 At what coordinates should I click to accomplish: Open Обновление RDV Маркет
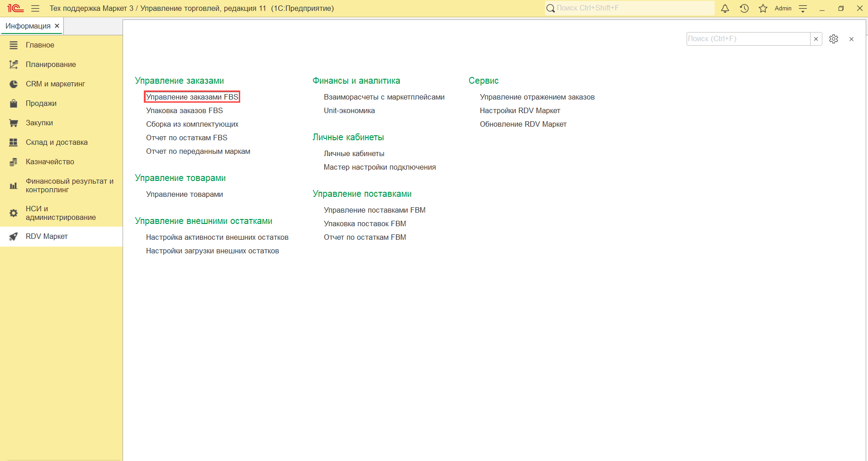click(523, 124)
